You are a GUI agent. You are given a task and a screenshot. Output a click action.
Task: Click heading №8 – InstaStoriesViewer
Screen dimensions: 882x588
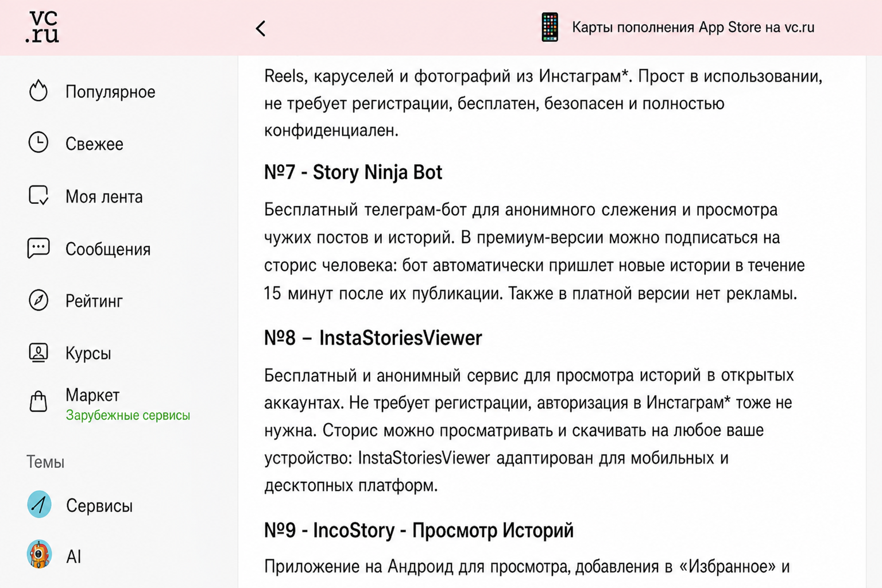pyautogui.click(x=373, y=338)
